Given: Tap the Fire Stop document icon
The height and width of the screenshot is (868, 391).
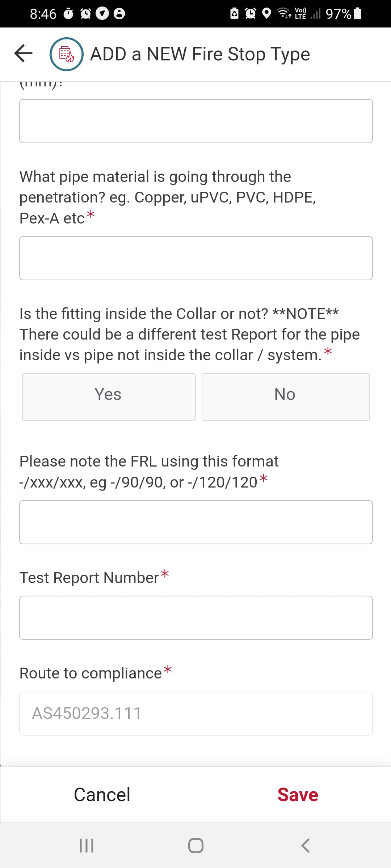Looking at the screenshot, I should [x=67, y=54].
